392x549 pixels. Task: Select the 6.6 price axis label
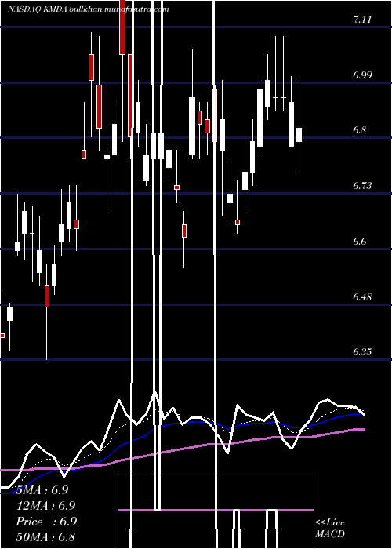tap(359, 242)
